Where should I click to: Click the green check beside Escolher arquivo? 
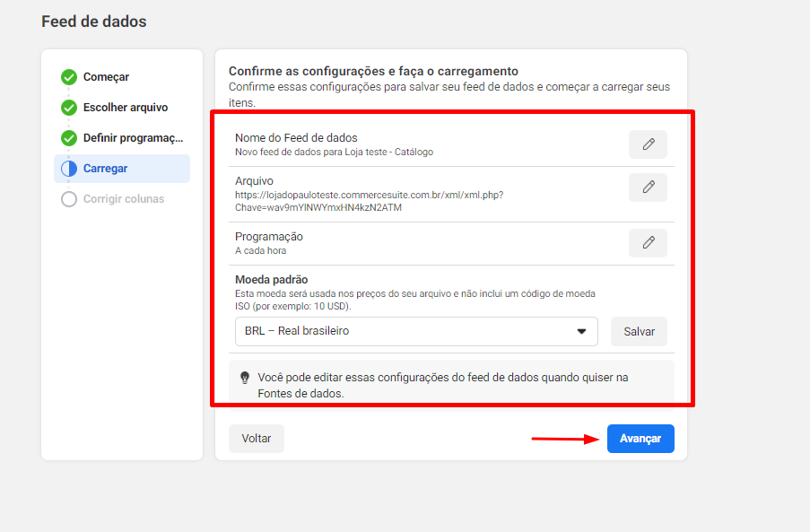69,108
